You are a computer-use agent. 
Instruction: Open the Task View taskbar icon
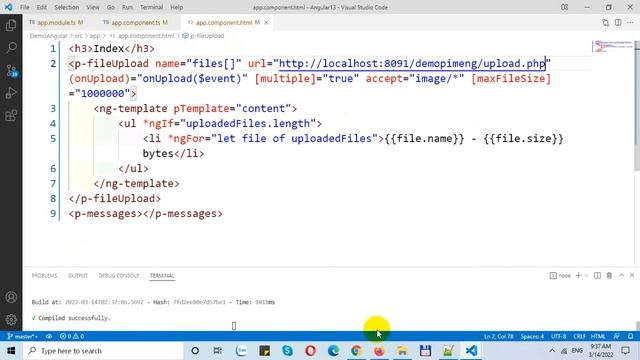pos(218,351)
